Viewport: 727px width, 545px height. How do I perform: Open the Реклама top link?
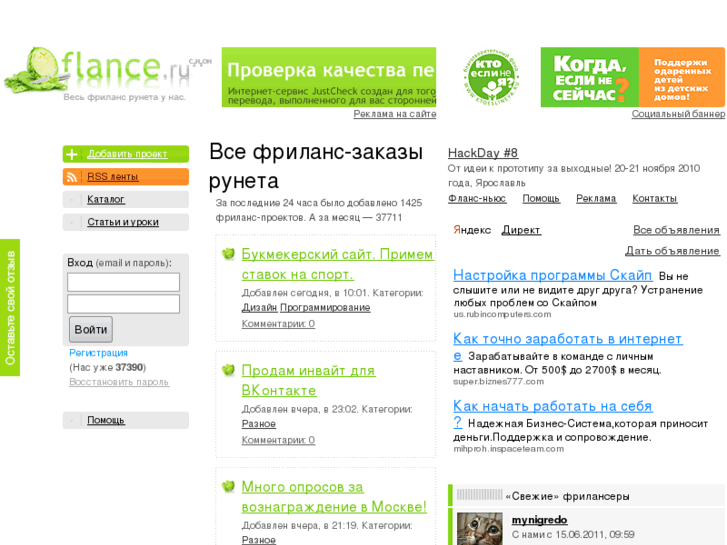596,199
